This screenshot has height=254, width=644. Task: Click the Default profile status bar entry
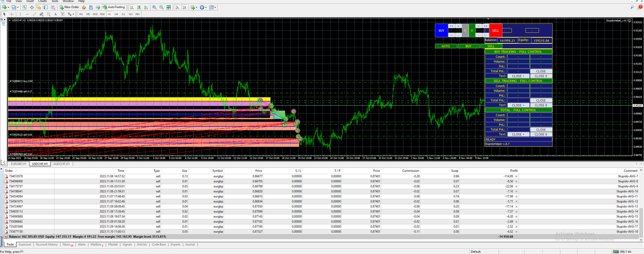click(475, 252)
